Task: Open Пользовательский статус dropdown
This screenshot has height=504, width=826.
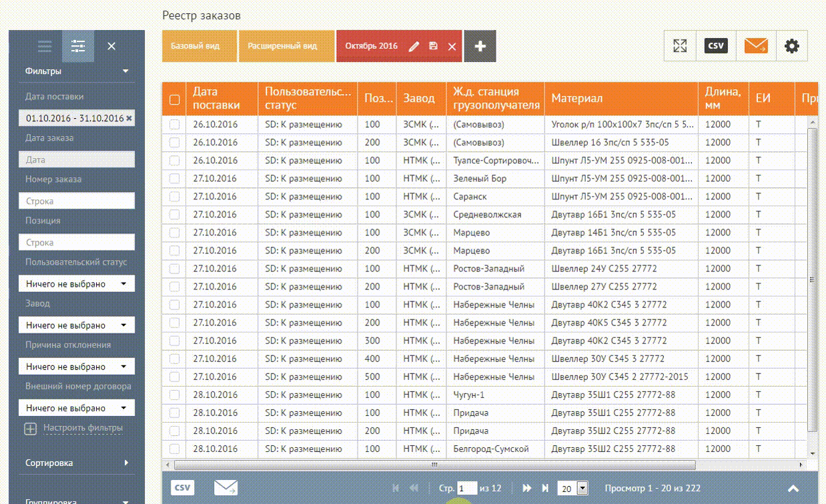Action: point(76,284)
